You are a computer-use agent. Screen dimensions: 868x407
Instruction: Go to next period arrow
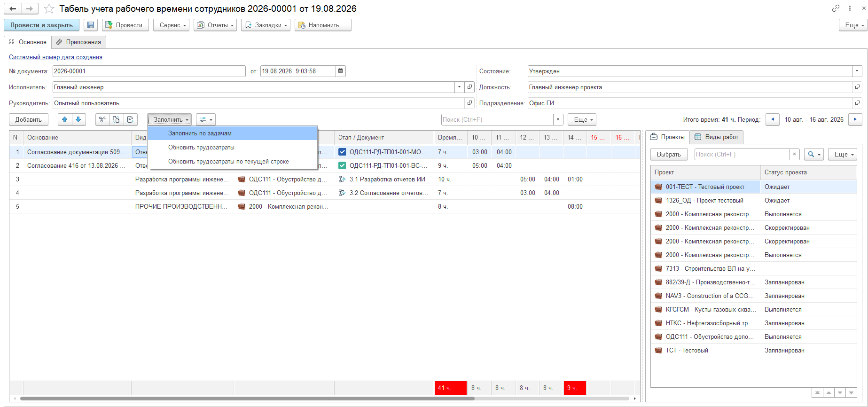[x=855, y=119]
